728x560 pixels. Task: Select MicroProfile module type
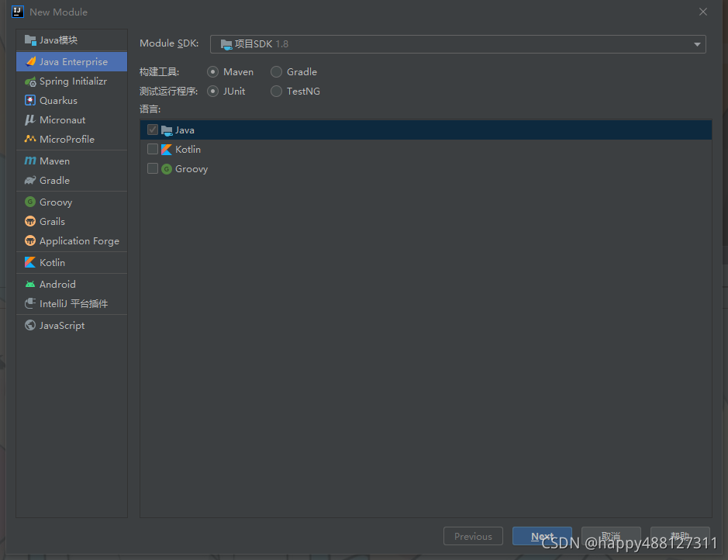(71, 140)
